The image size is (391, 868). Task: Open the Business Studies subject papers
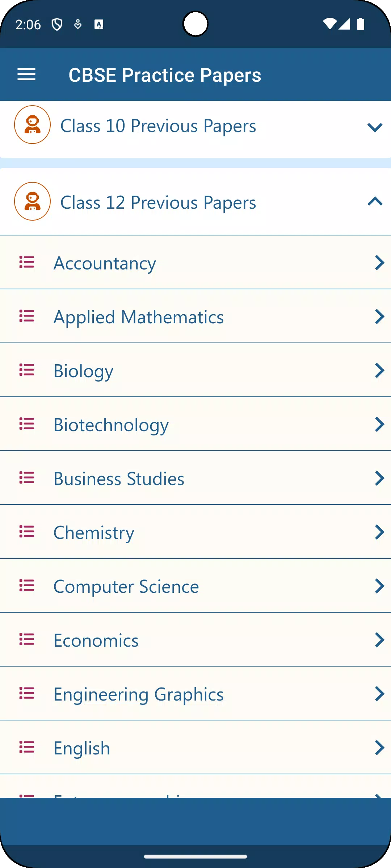pos(195,478)
